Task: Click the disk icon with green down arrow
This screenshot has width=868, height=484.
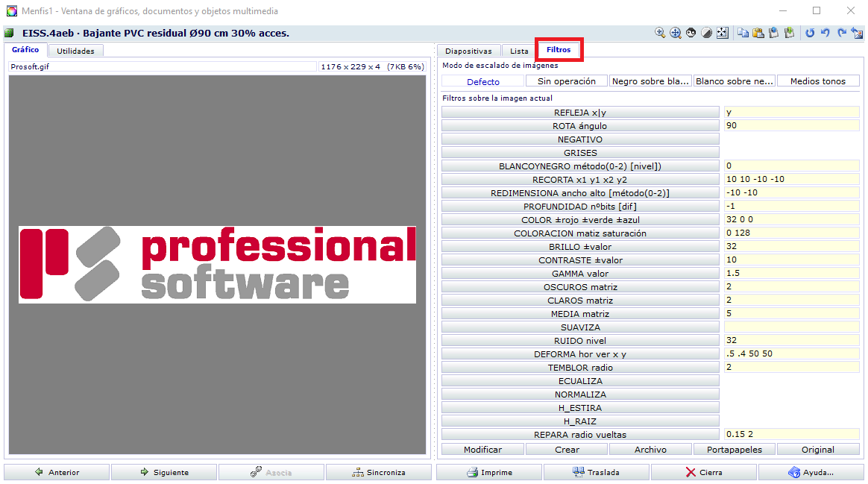Action: [x=790, y=34]
